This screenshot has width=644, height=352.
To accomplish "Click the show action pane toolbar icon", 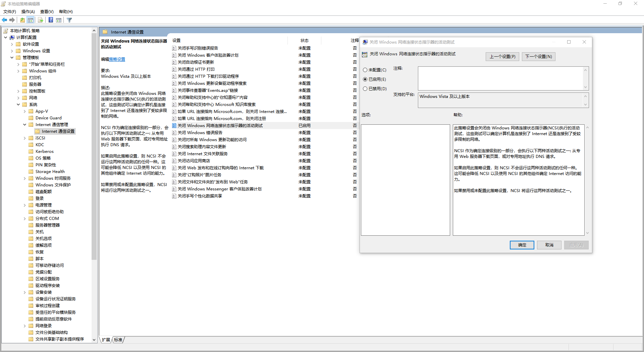I will click(59, 20).
